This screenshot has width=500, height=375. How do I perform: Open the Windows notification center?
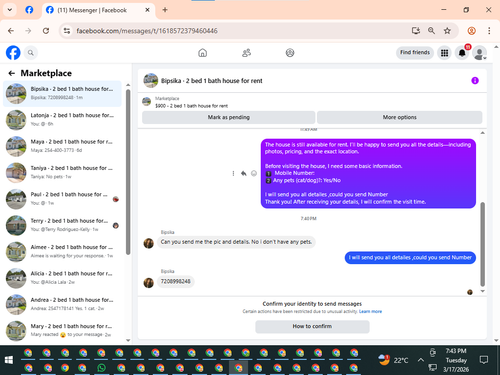(x=484, y=360)
